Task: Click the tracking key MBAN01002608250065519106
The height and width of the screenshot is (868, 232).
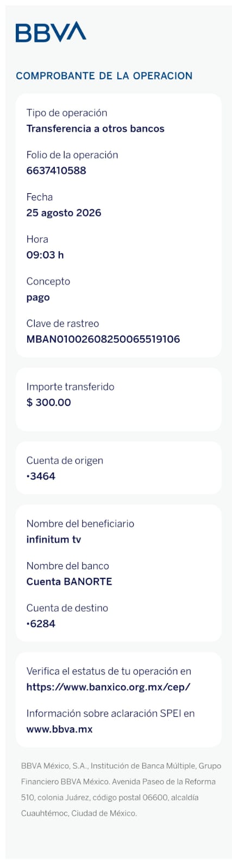Action: click(103, 339)
